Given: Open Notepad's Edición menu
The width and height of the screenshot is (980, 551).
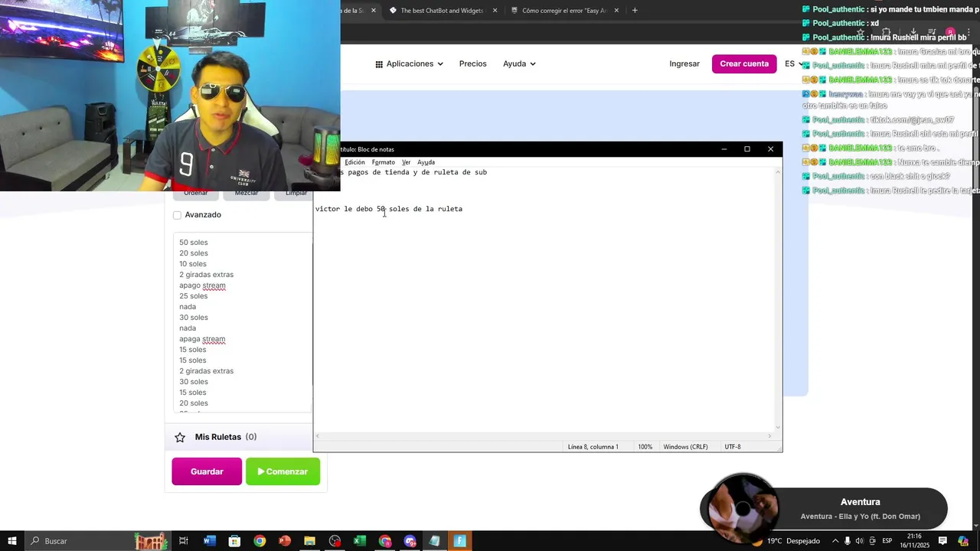Looking at the screenshot, I should point(354,162).
